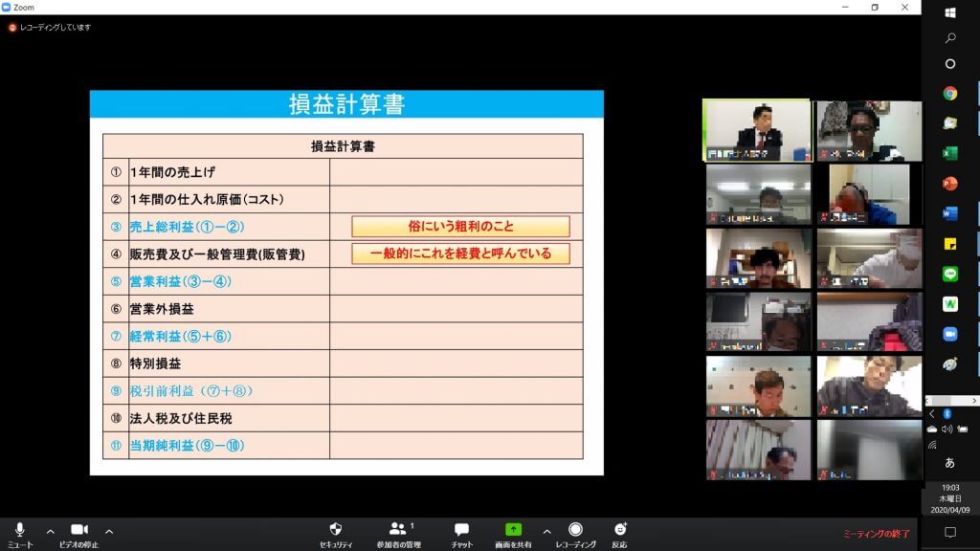
Task: Open video options caret beside ビデオの停止
Action: pyautogui.click(x=109, y=531)
